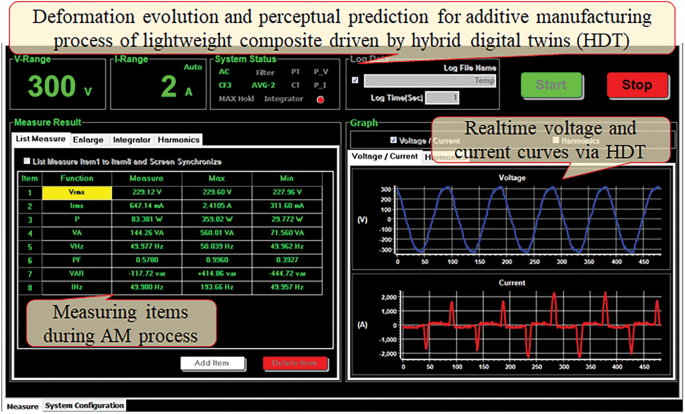Click the 83.381 W measure value
Screen dimensions: 685x414
coord(147,220)
